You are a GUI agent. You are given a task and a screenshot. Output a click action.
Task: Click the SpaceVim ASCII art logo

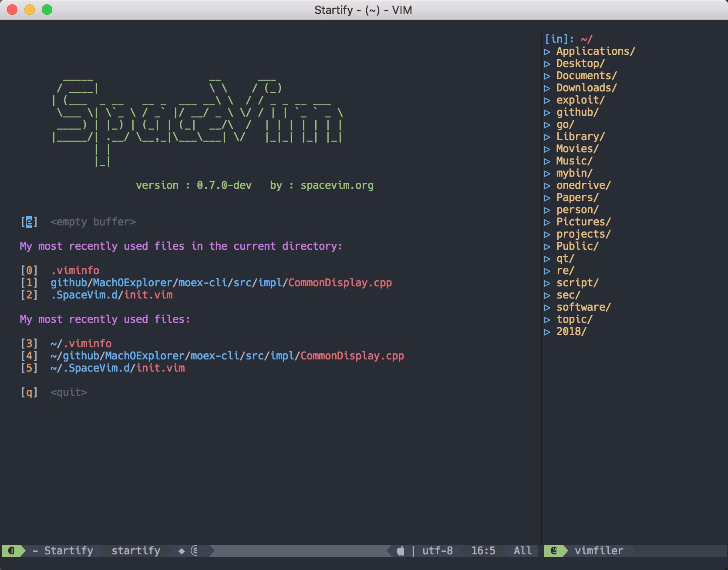point(197,122)
